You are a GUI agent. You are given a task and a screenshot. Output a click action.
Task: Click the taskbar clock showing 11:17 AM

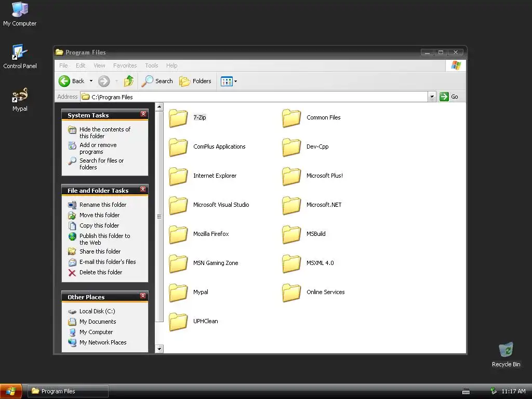(513, 391)
